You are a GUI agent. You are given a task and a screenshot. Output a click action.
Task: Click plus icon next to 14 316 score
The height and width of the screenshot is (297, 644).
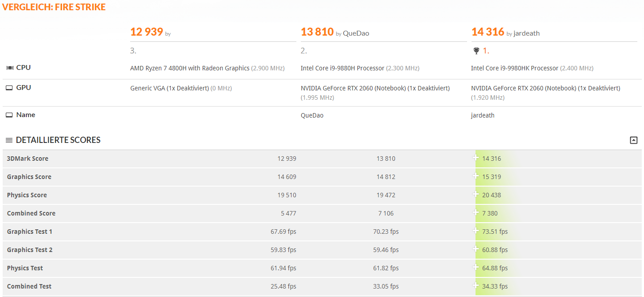point(476,158)
